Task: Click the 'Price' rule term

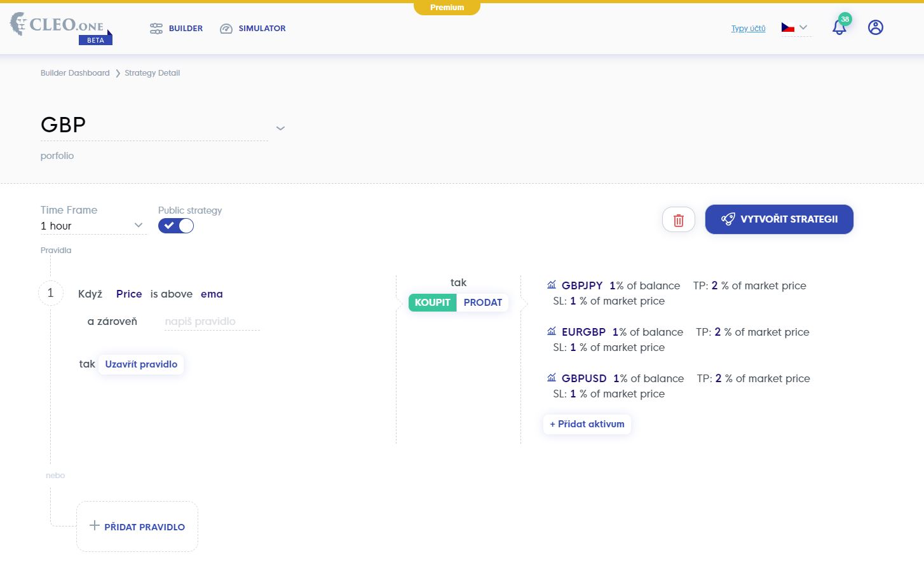Action: (129, 294)
